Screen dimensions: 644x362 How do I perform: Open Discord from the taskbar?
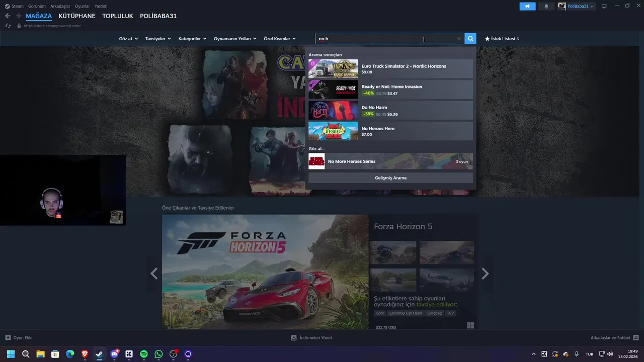(x=115, y=354)
